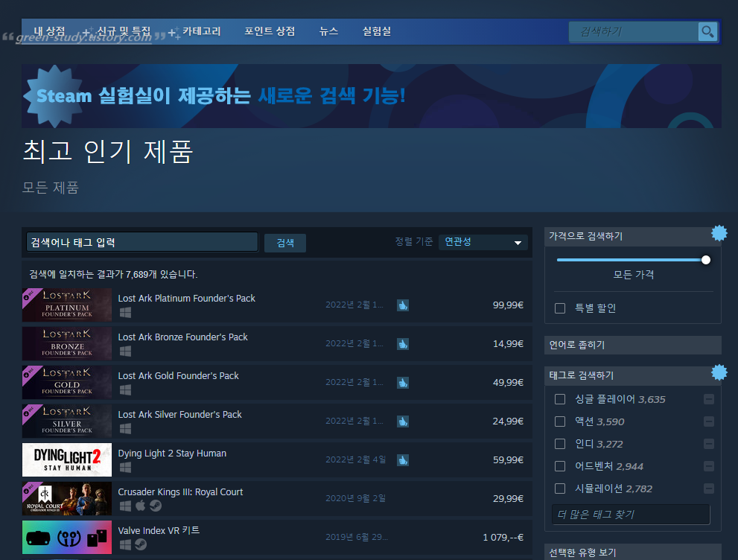Click SteamOS icon under Crusader Kings III

click(x=156, y=506)
